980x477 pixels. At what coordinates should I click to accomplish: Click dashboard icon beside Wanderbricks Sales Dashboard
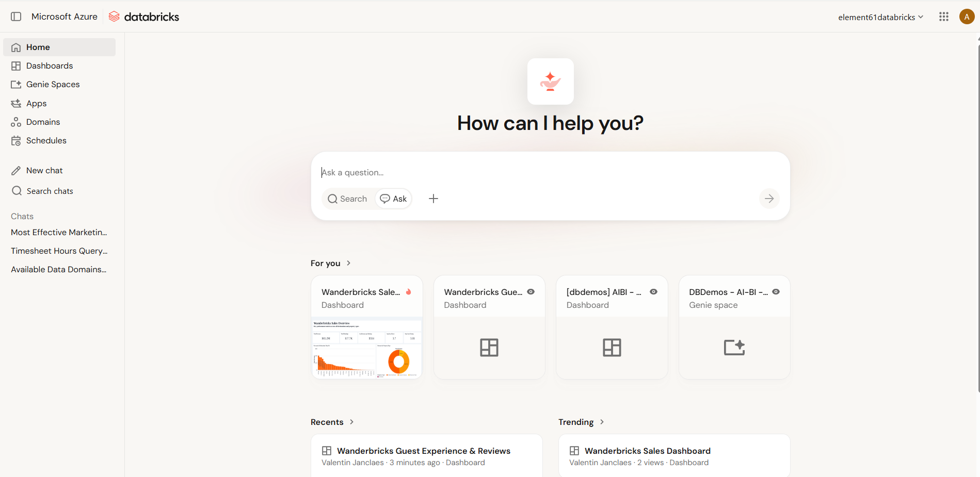(574, 451)
